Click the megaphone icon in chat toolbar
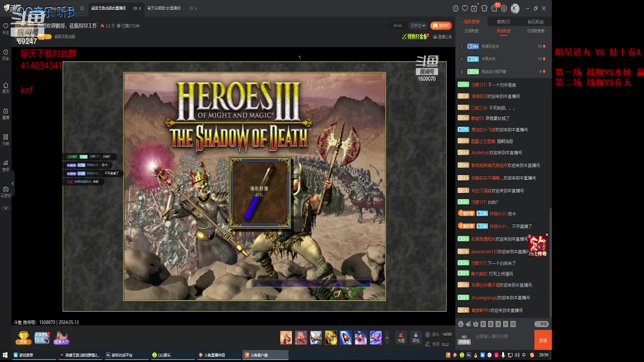 point(468,324)
